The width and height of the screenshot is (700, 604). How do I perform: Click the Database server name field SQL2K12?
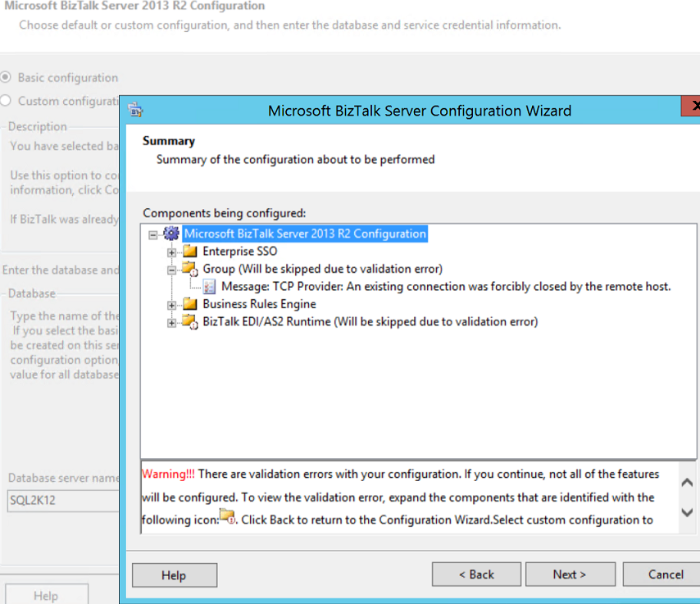coord(62,500)
